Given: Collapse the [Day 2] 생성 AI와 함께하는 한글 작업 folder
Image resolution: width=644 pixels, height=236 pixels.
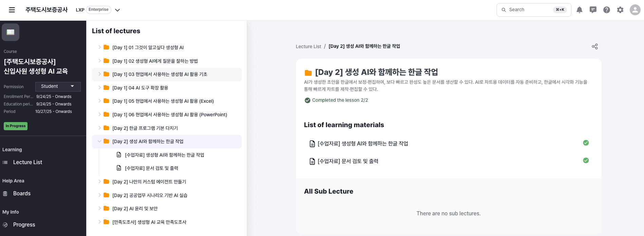Looking at the screenshot, I should [x=99, y=141].
